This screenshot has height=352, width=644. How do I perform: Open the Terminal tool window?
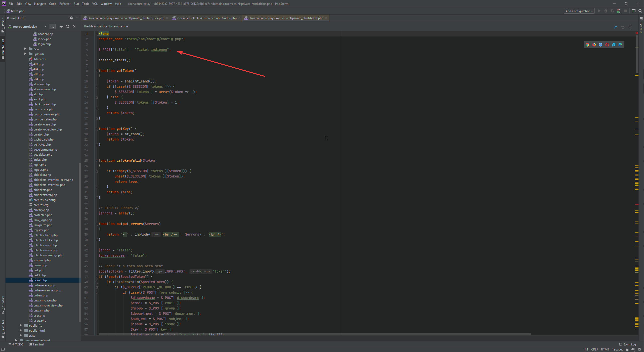36,344
